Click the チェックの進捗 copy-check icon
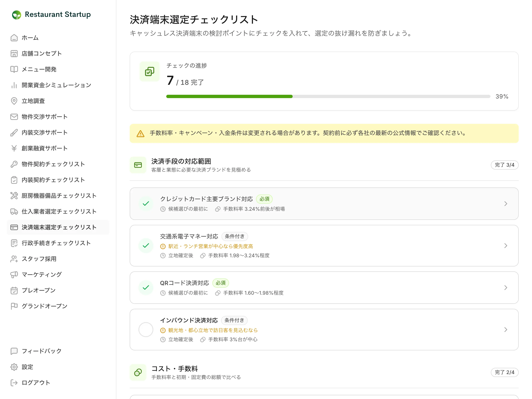 (x=150, y=71)
